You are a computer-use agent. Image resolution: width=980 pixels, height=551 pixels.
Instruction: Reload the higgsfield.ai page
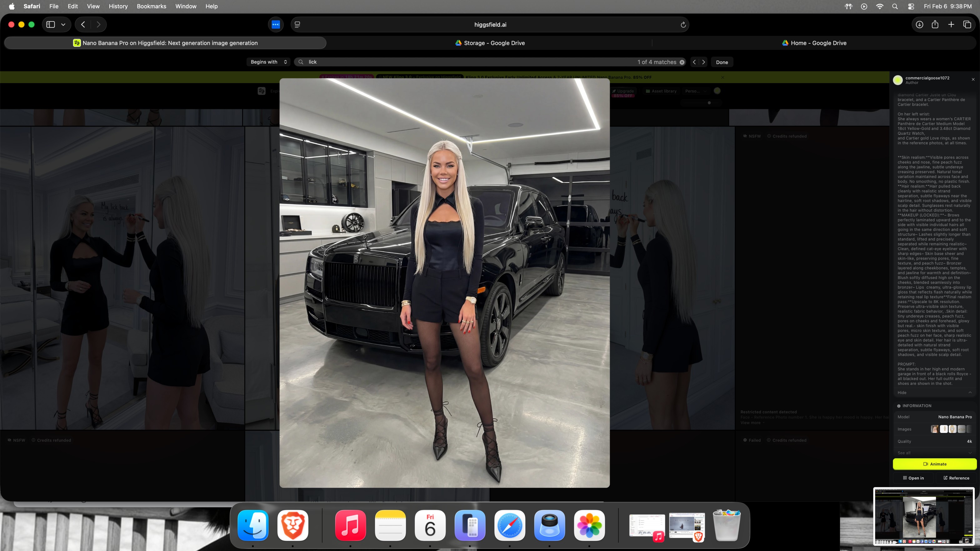tap(683, 25)
